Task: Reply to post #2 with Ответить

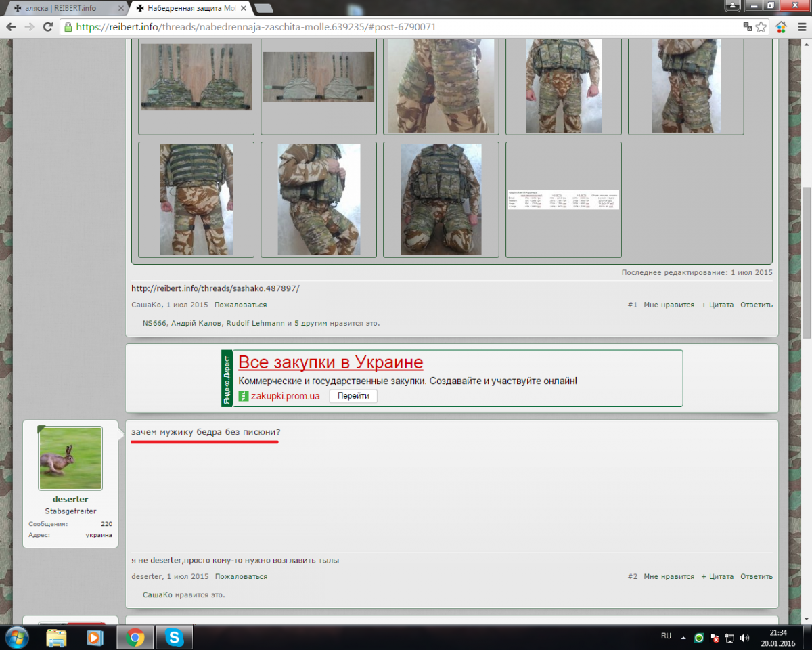Action: (x=757, y=577)
